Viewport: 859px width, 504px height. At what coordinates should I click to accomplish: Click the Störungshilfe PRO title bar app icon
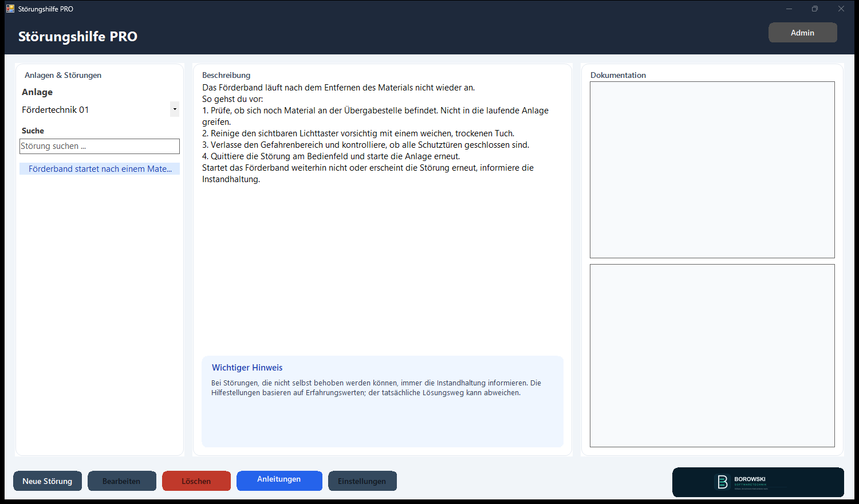[10, 9]
